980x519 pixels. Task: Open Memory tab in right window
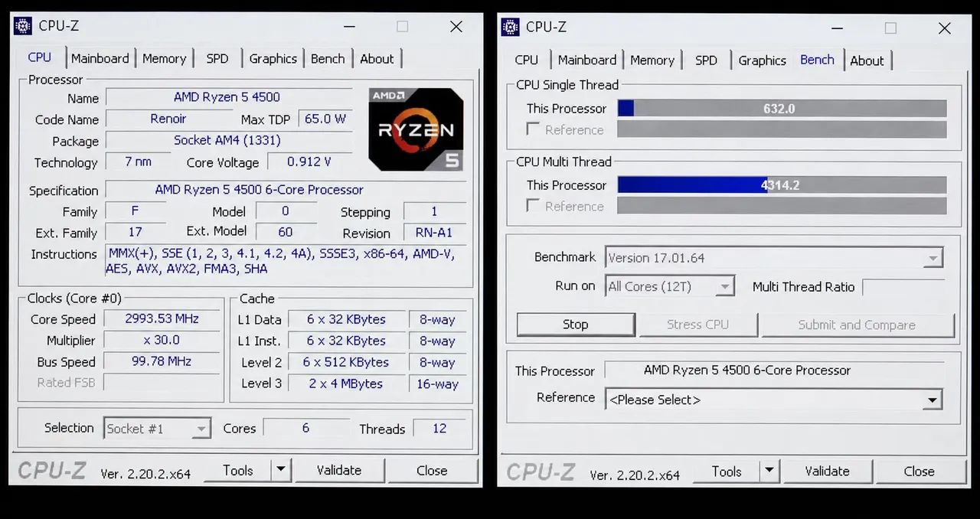click(x=652, y=60)
